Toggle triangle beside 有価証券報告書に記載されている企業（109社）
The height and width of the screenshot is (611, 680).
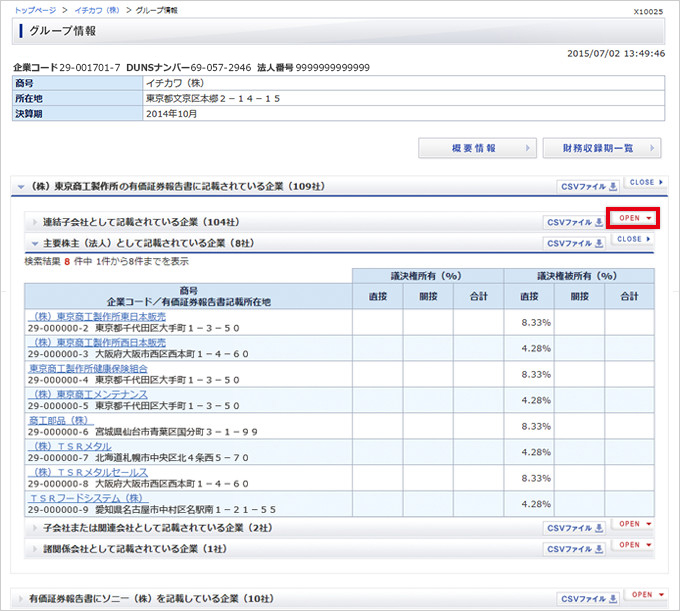pos(20,187)
